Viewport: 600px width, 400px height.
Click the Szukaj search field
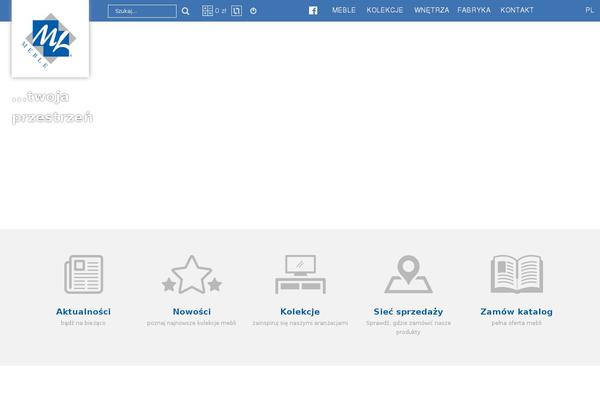click(142, 11)
